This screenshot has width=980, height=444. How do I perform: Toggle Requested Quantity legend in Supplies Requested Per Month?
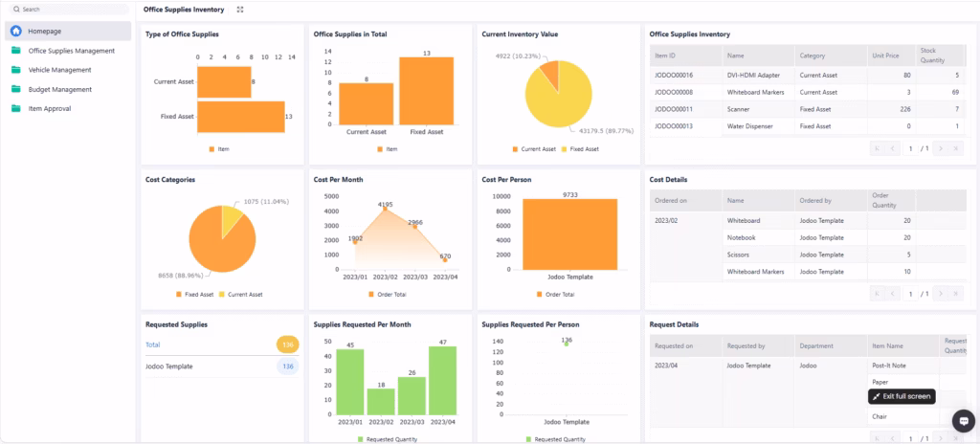[392, 439]
